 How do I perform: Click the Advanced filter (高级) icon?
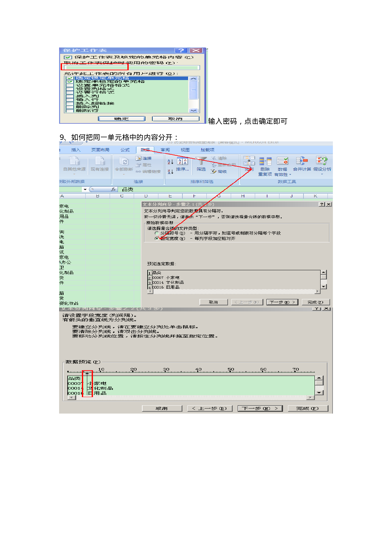[214, 171]
